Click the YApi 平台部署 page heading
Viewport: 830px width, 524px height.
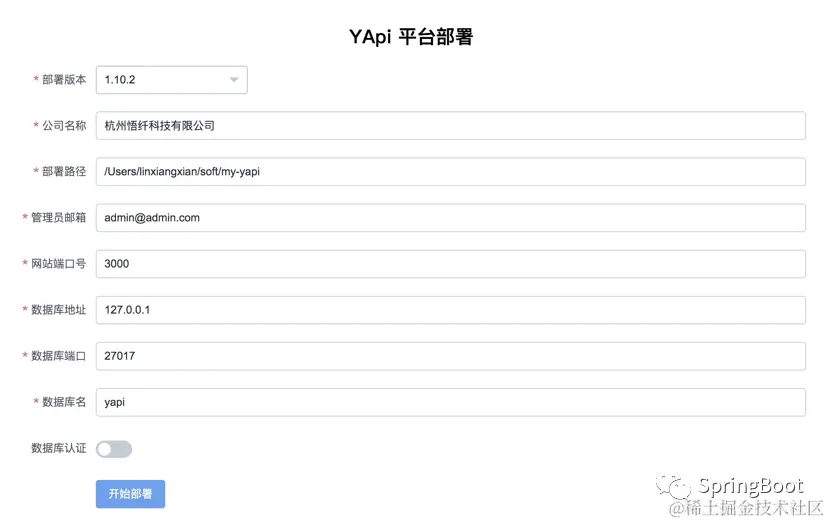[411, 37]
